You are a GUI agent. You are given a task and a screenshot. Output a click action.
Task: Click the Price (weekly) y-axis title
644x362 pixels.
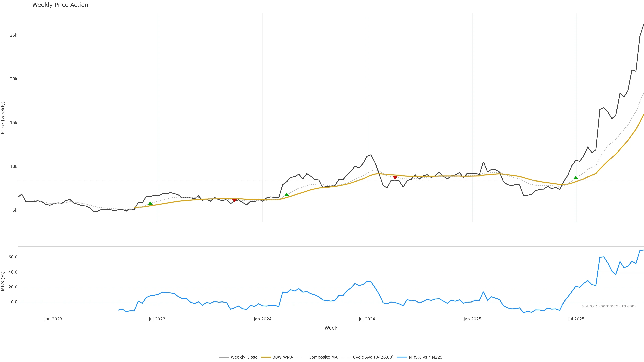point(3,118)
